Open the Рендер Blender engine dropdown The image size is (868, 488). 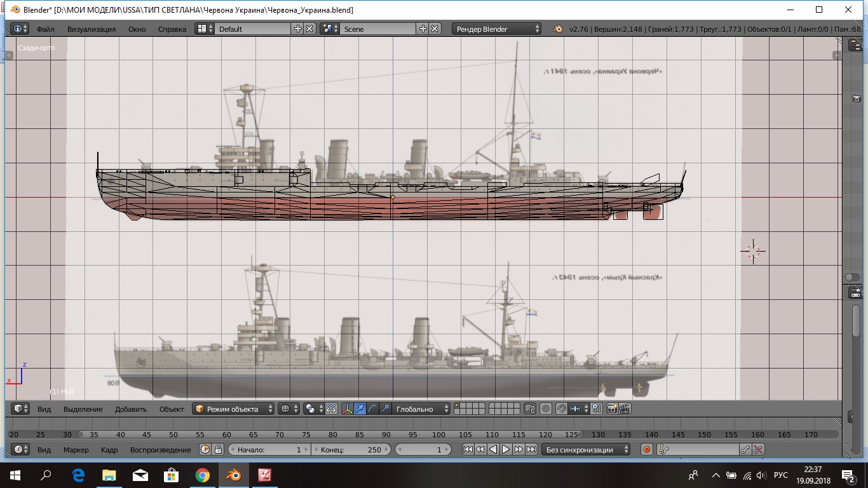click(x=496, y=29)
